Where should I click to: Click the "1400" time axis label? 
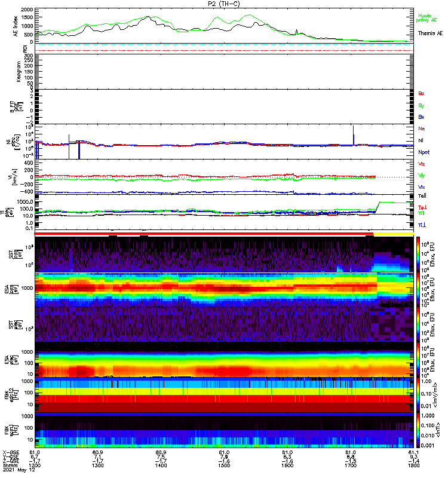coord(161,465)
